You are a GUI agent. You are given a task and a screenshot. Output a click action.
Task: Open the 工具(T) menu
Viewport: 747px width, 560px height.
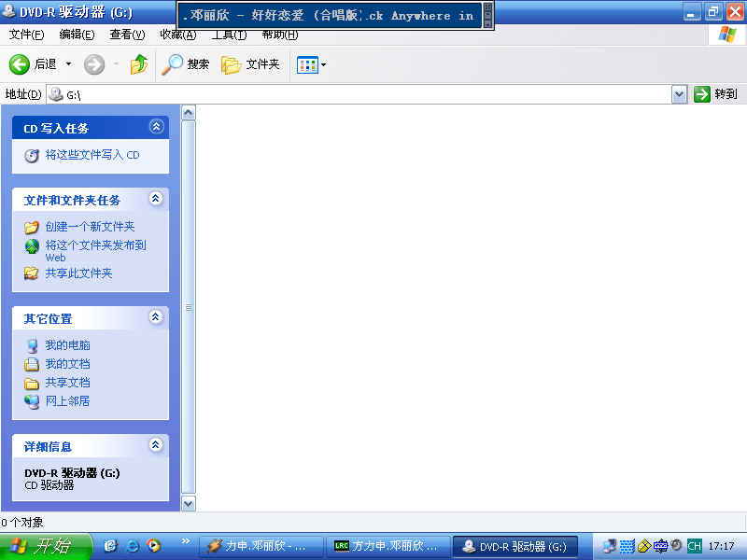pos(229,35)
